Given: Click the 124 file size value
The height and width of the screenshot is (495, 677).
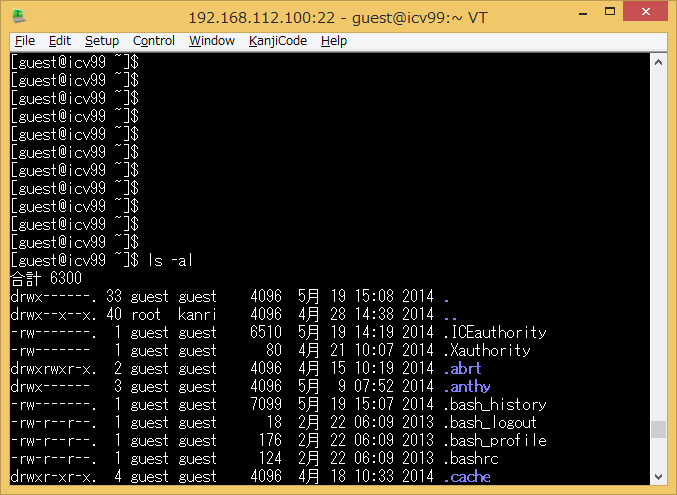Looking at the screenshot, I should point(270,459).
